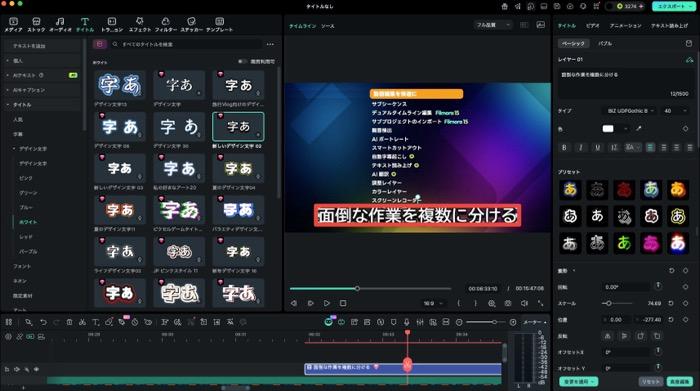Toggle the 商用利用可 switch
Viewport: 700px width, 391px height.
pos(242,62)
